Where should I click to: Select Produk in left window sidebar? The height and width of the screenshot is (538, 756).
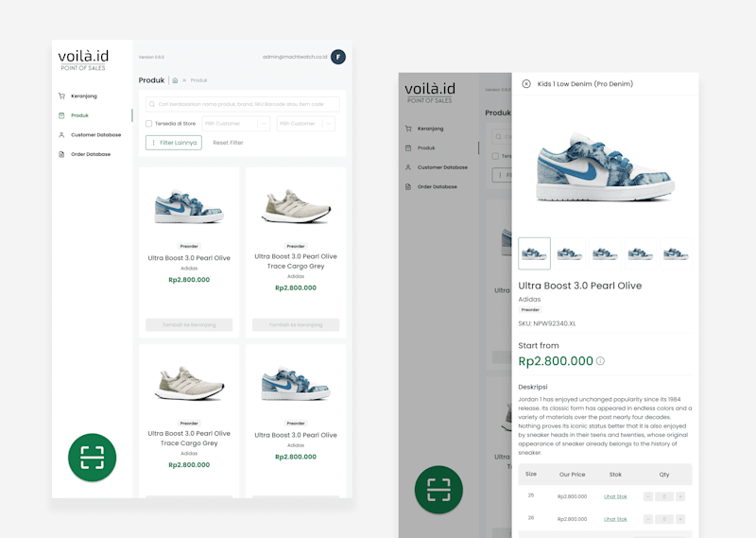coord(79,115)
